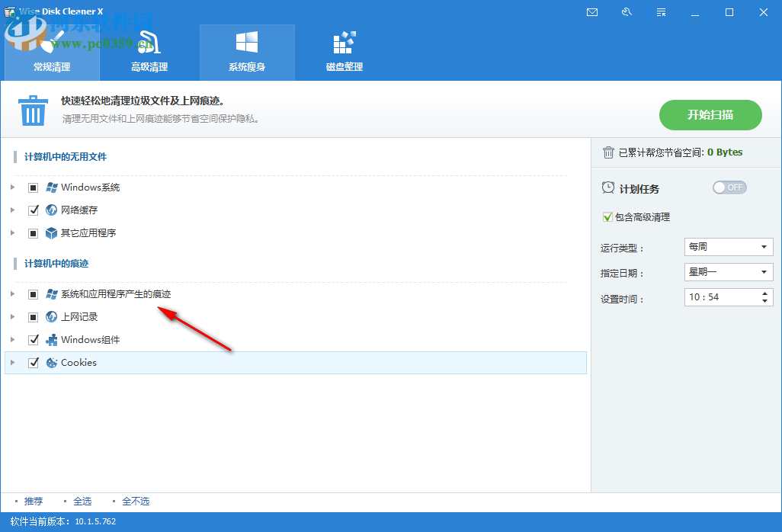Select the 系统和应用程序产生的痕迹 row label

(x=116, y=294)
